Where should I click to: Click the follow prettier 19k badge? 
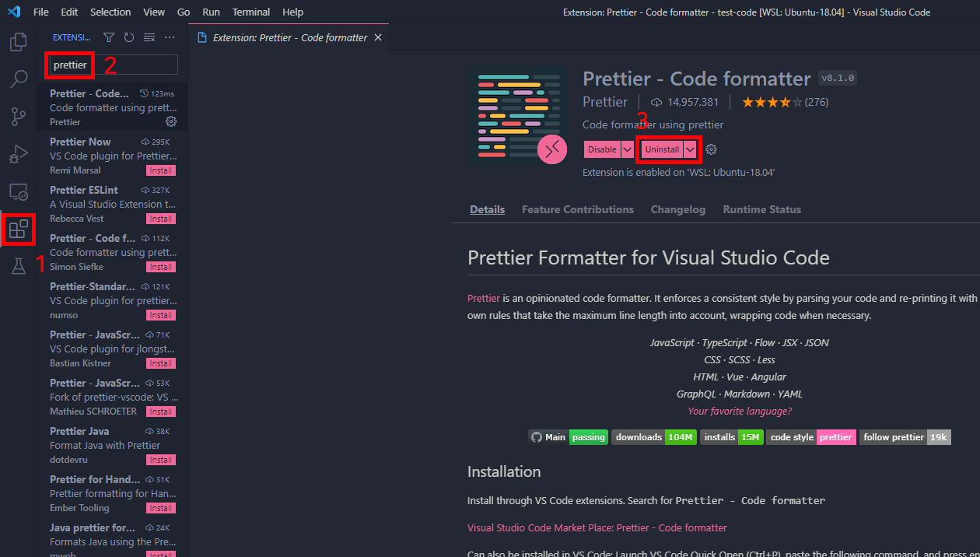(x=905, y=437)
